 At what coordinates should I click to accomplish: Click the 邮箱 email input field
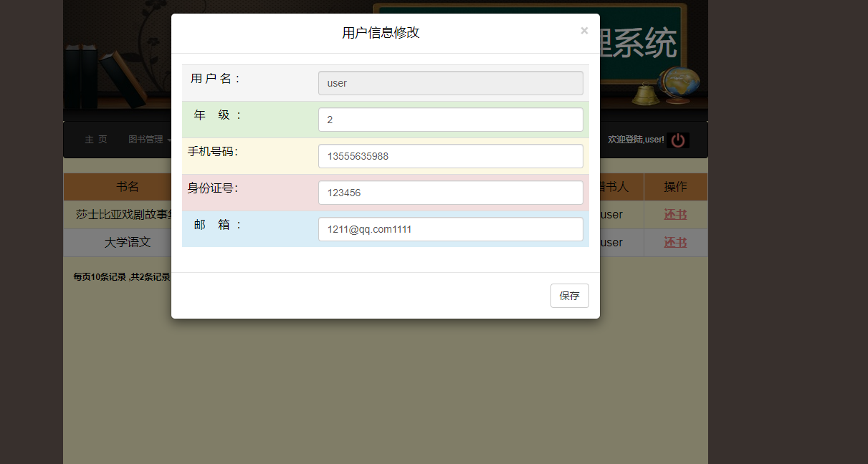[x=450, y=228]
